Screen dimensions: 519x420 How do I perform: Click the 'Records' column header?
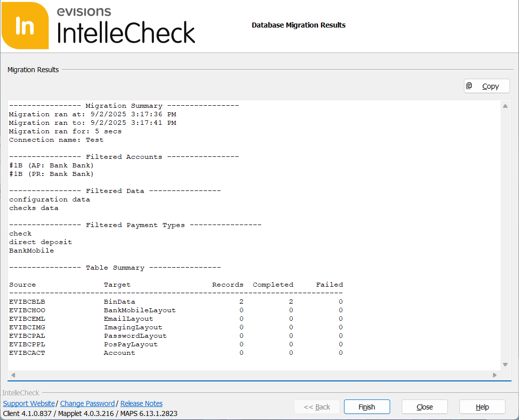[228, 285]
